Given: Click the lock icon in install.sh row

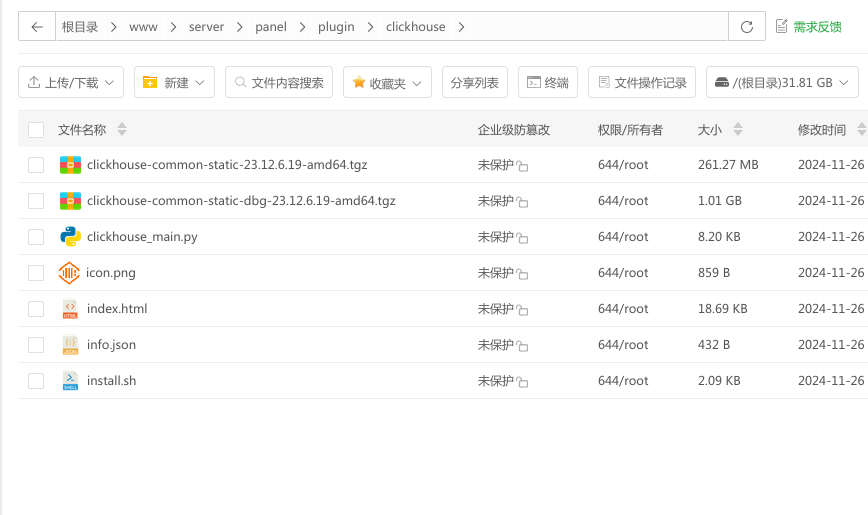Looking at the screenshot, I should point(522,382).
